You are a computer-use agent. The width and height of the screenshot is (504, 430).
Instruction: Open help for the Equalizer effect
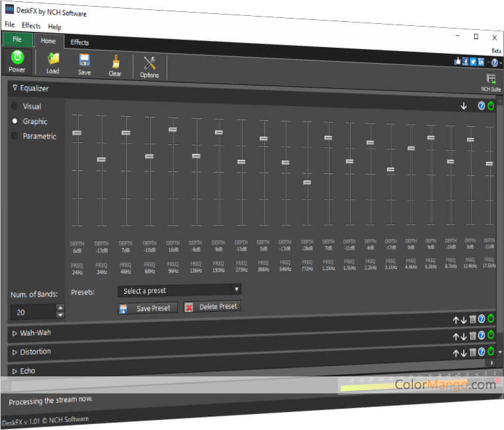[x=481, y=106]
